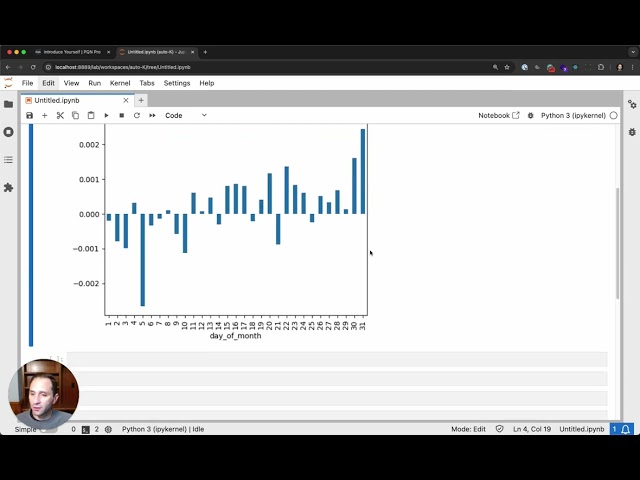Run the selected cell with play icon
The image size is (640, 480).
[x=106, y=116]
